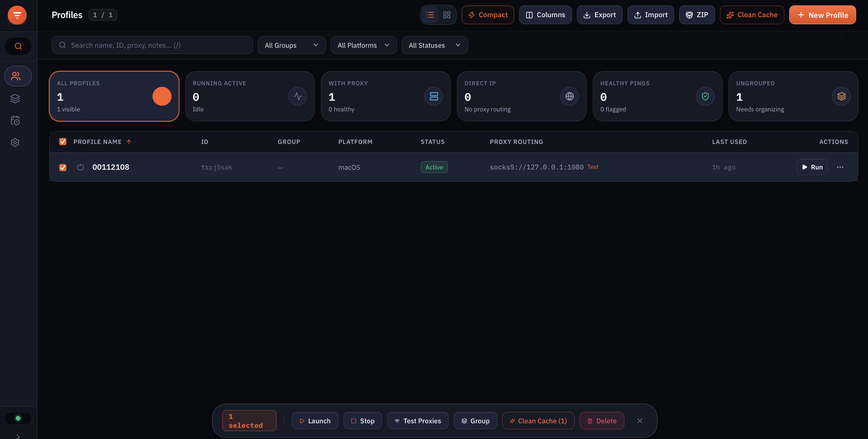Select the Healthy Pings stat card
The width and height of the screenshot is (868, 439).
[657, 96]
